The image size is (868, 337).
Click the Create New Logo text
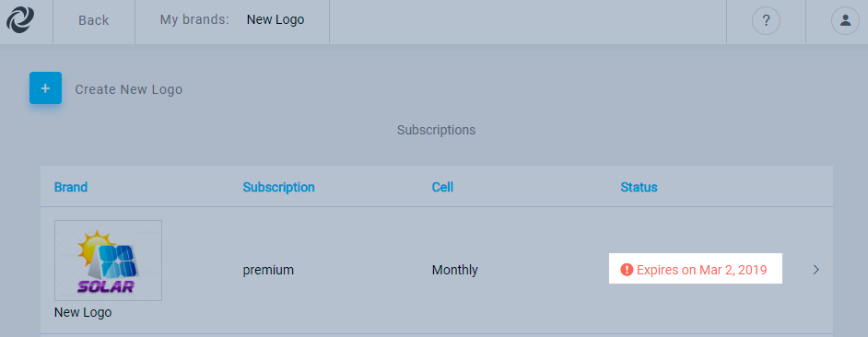pos(129,89)
